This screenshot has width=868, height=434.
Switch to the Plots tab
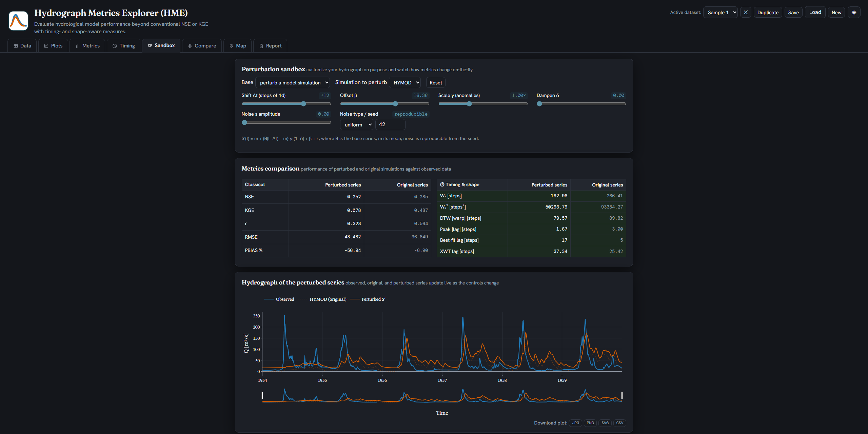coord(53,46)
